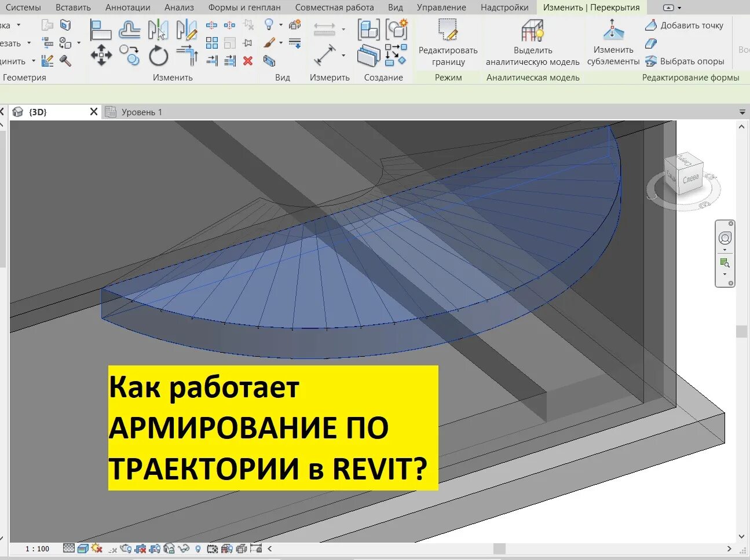The height and width of the screenshot is (560, 750).
Task: Click the steering wheel navigation icon
Action: [725, 238]
